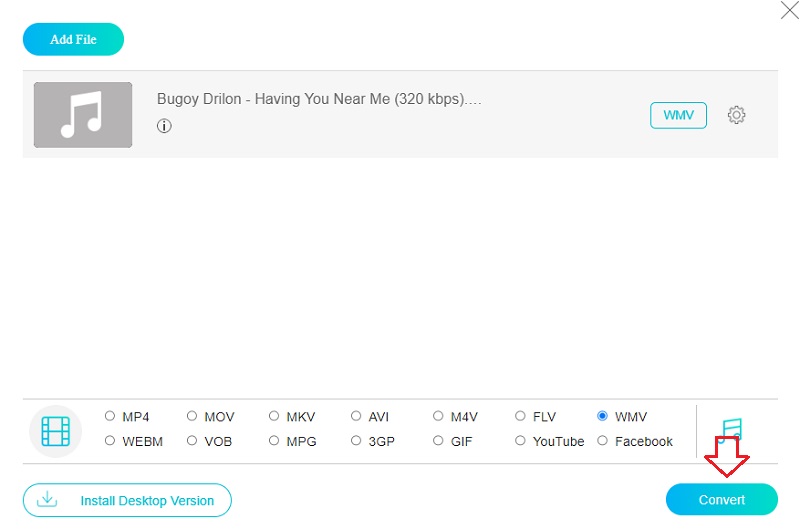Click the Convert button
The height and width of the screenshot is (529, 800).
[x=721, y=499]
